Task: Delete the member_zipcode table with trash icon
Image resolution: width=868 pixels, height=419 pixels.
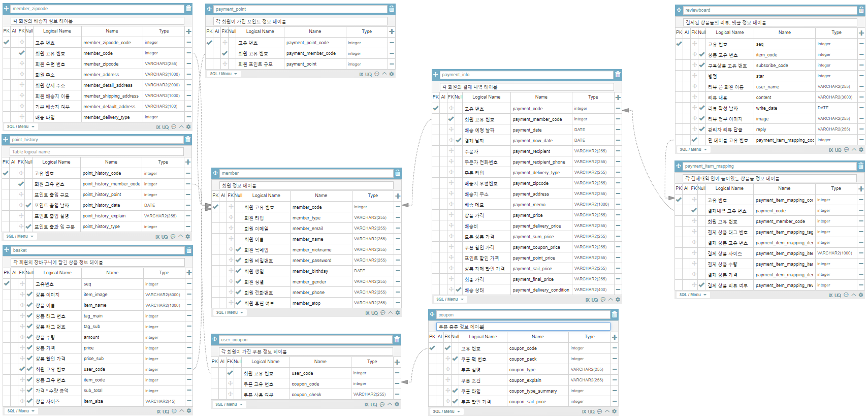Action: pos(188,9)
